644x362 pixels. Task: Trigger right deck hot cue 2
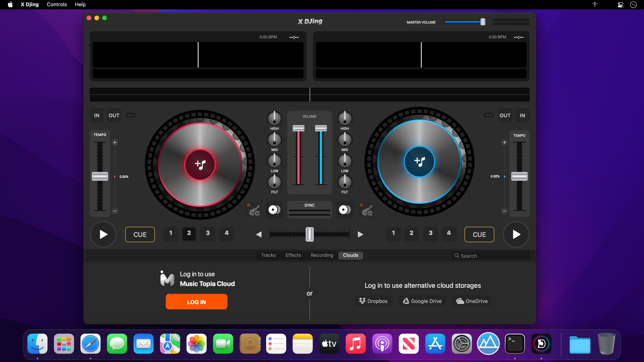click(x=412, y=234)
